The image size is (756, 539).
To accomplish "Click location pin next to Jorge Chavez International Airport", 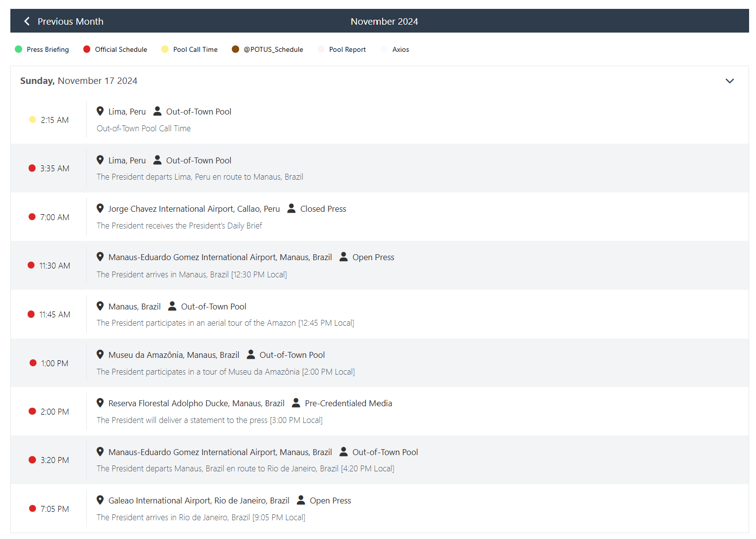I will click(100, 208).
